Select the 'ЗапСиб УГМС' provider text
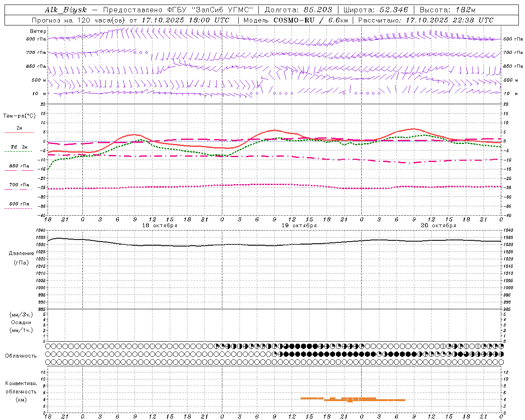Image resolution: width=525 pixels, height=420 pixels. tap(223, 10)
